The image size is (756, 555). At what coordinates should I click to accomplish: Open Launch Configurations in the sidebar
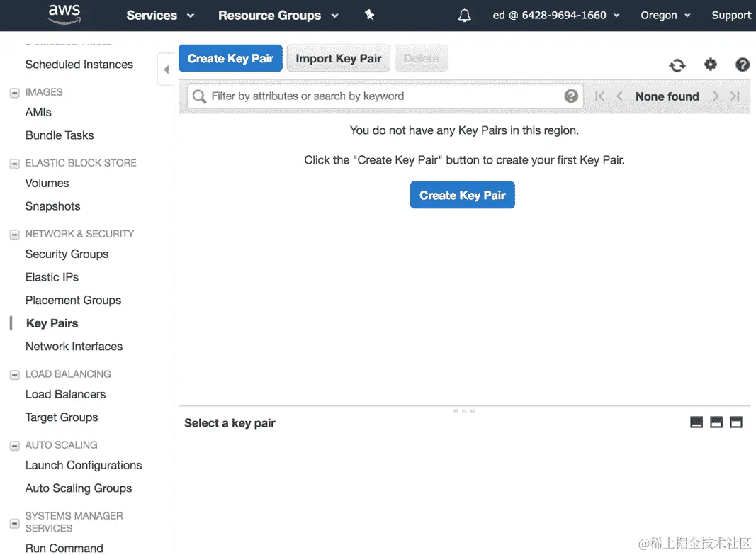(84, 465)
